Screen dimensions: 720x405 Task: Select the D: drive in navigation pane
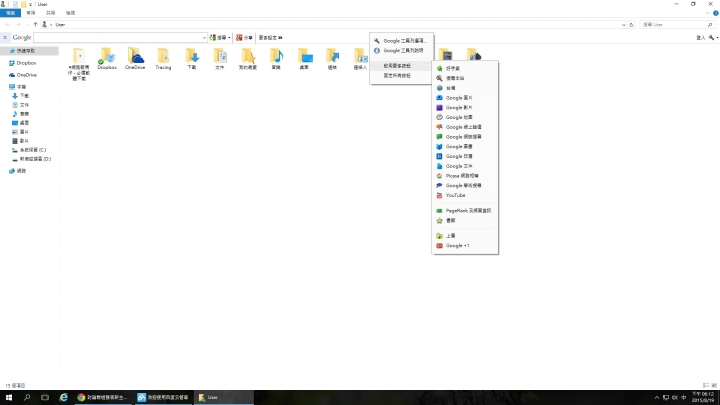pos(34,159)
